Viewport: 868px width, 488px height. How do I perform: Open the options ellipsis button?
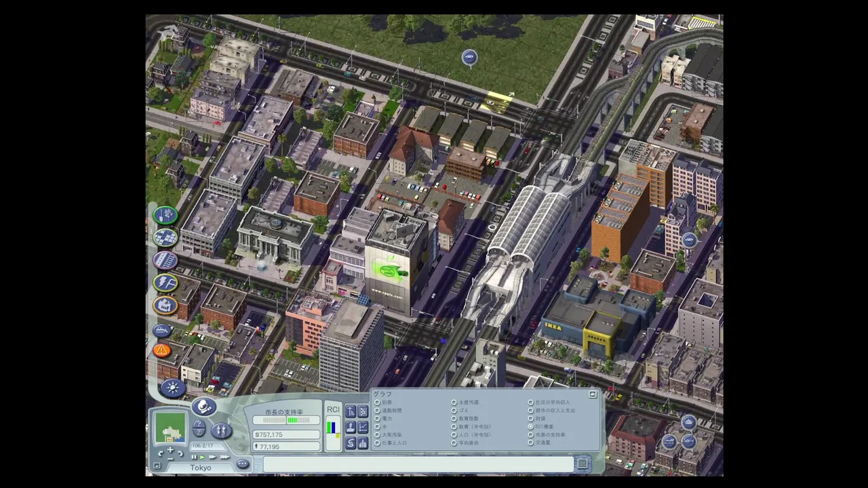point(243,464)
